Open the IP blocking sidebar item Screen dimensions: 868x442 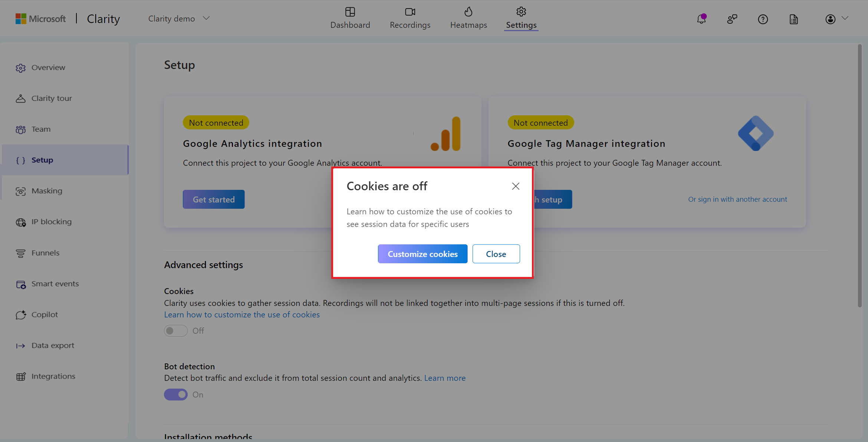pyautogui.click(x=51, y=222)
